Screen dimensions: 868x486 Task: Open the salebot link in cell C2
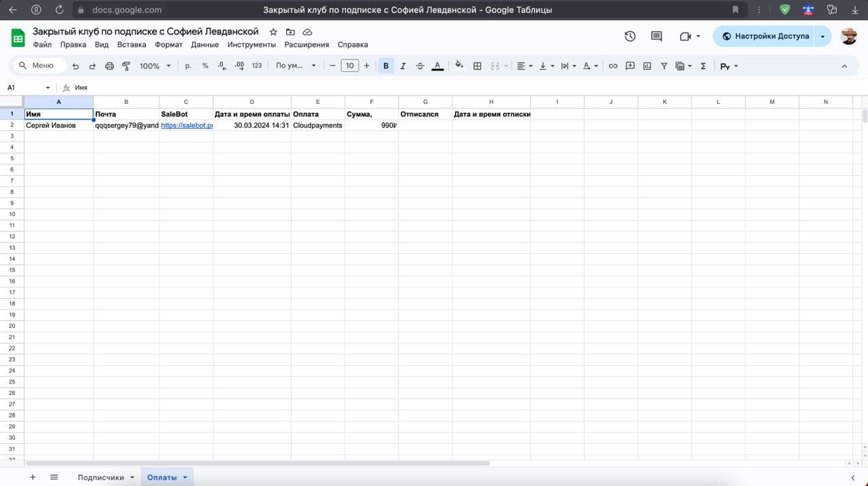click(x=186, y=126)
